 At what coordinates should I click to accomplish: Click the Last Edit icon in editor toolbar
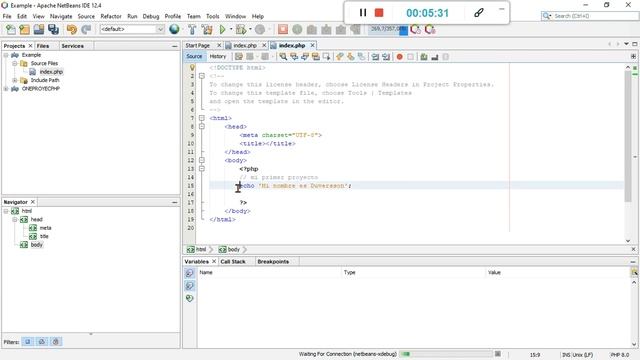coord(239,57)
